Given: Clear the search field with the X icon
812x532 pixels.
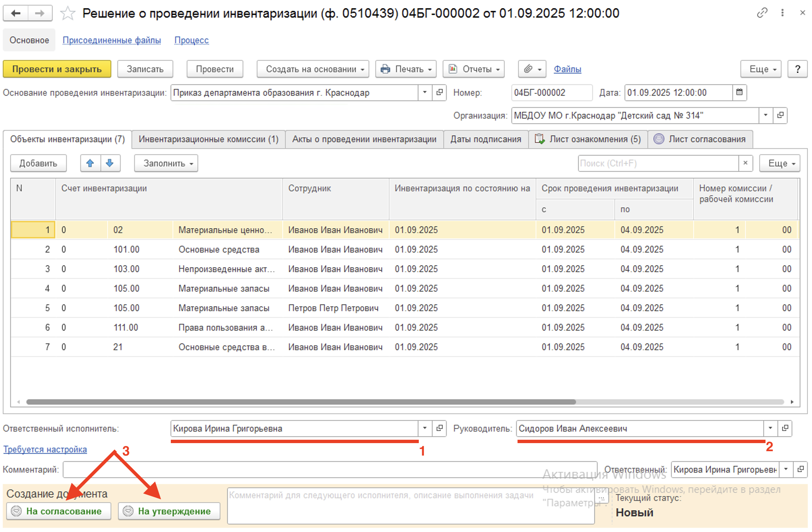Looking at the screenshot, I should [745, 163].
